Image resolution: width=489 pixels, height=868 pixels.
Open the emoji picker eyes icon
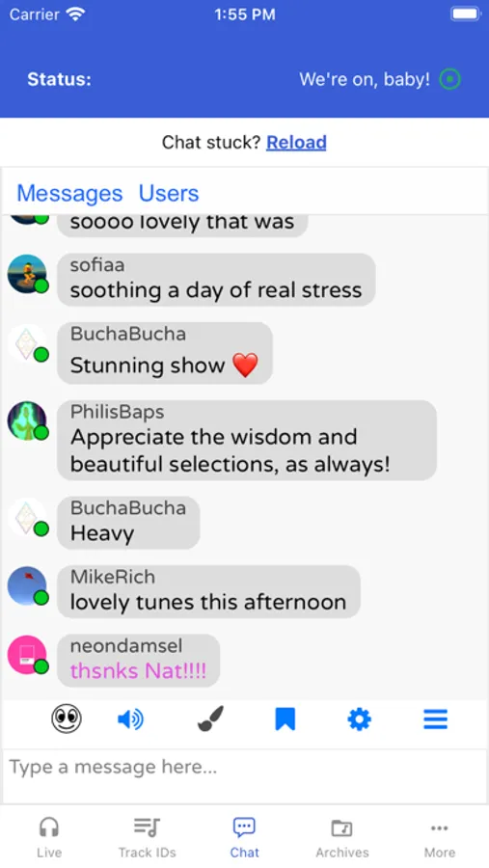(x=67, y=719)
